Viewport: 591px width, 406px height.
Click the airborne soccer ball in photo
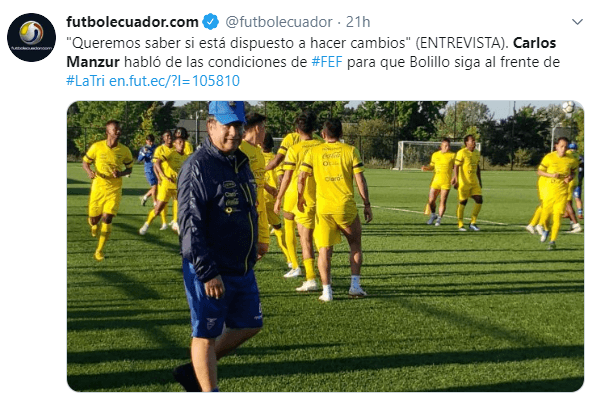[568, 107]
